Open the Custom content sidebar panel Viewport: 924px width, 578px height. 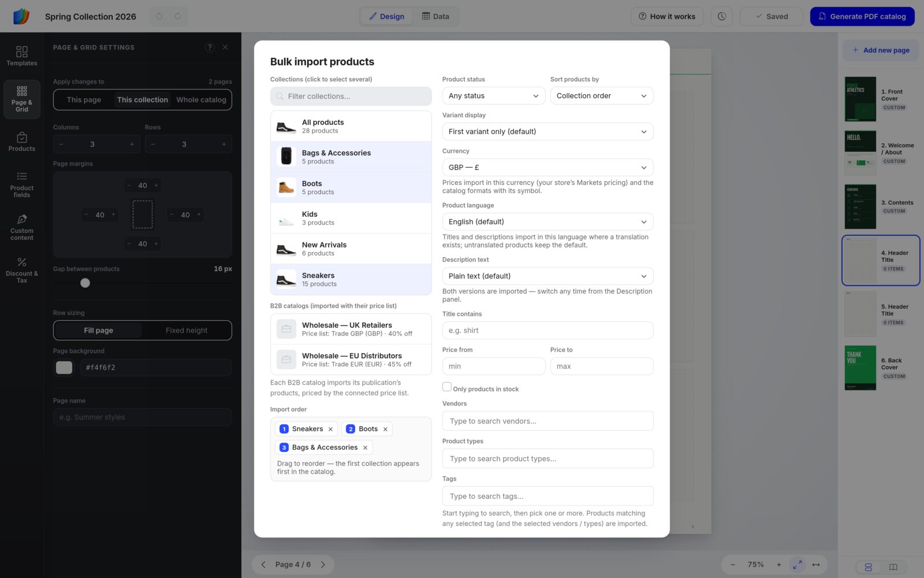(22, 228)
